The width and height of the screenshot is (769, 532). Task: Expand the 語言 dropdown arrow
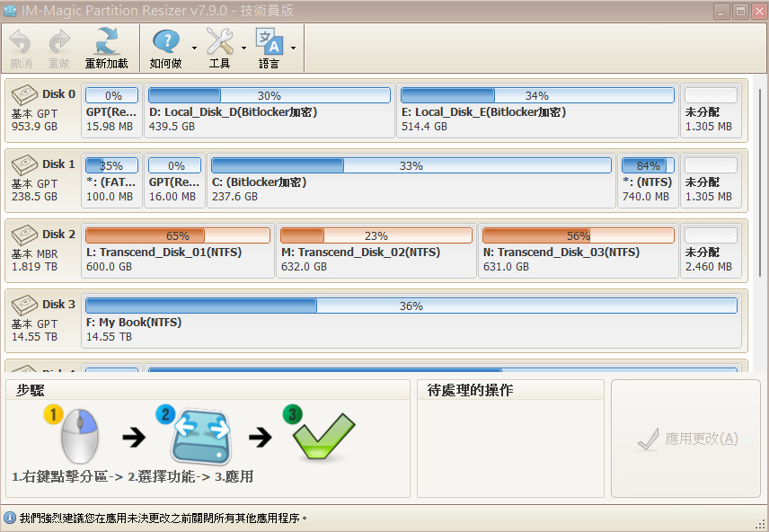[x=293, y=47]
